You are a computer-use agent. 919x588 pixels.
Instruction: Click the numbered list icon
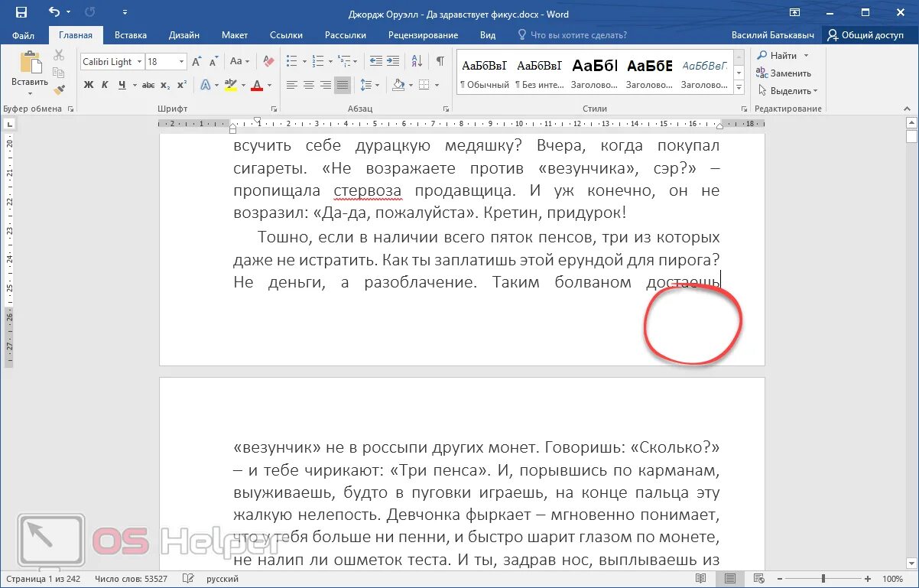317,62
